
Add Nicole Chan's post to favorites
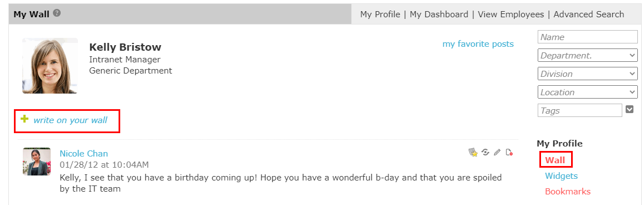pyautogui.click(x=473, y=153)
